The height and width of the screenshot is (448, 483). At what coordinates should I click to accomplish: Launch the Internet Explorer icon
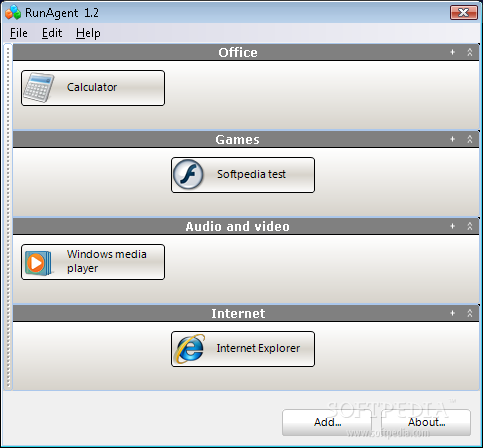[x=190, y=349]
